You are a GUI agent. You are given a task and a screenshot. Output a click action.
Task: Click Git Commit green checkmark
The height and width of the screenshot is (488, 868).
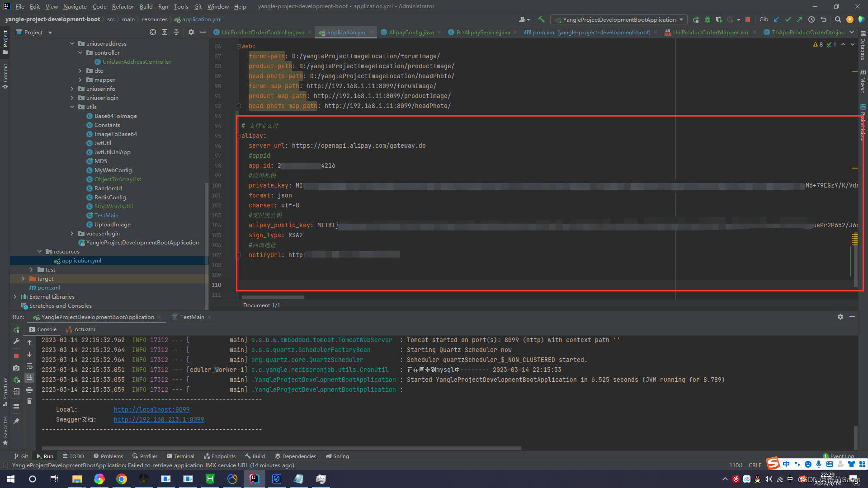(788, 19)
